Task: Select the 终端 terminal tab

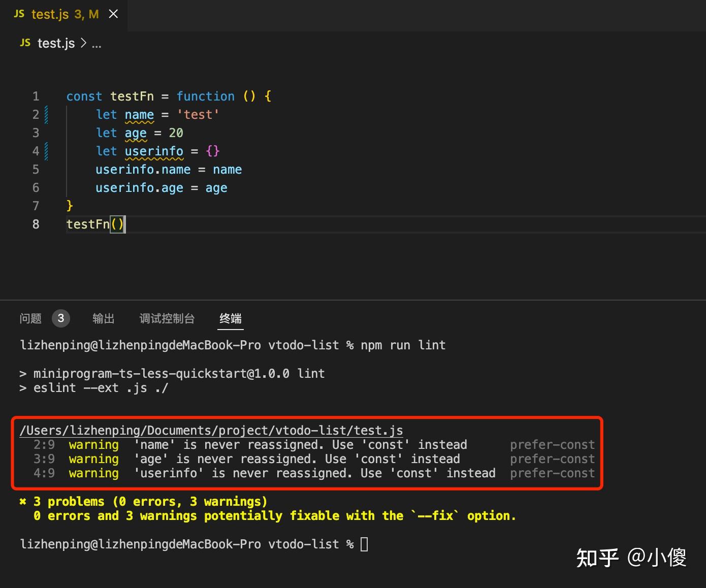Action: [230, 318]
